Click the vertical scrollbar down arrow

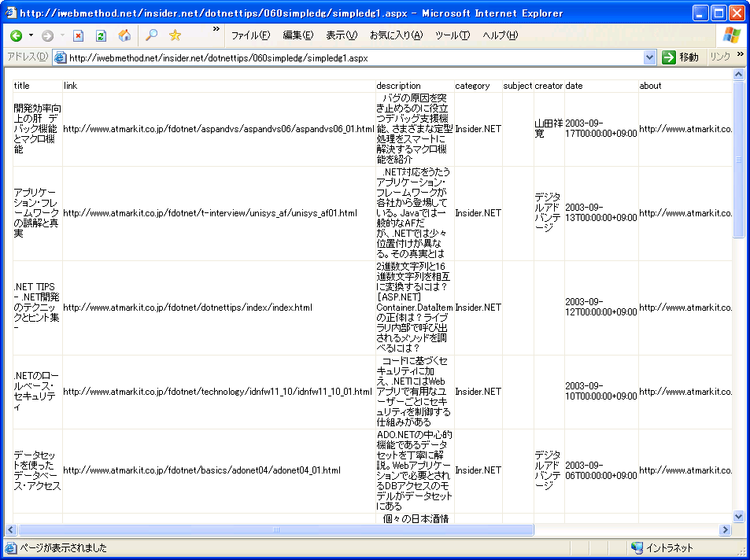click(x=738, y=517)
